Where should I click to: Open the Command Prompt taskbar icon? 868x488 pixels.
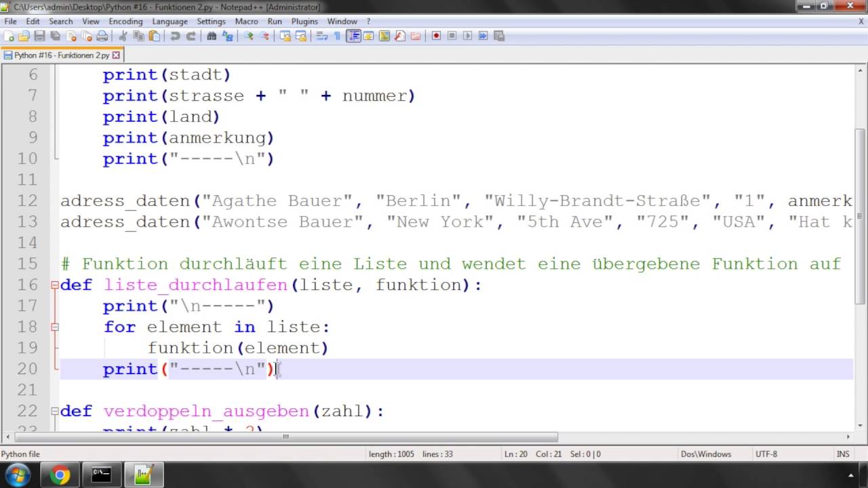pos(102,475)
